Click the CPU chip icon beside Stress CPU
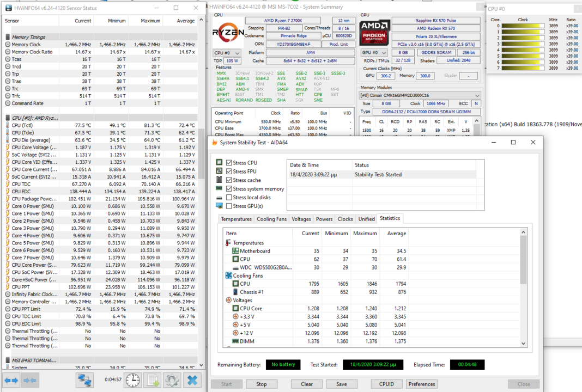This screenshot has width=582, height=392. tap(220, 162)
